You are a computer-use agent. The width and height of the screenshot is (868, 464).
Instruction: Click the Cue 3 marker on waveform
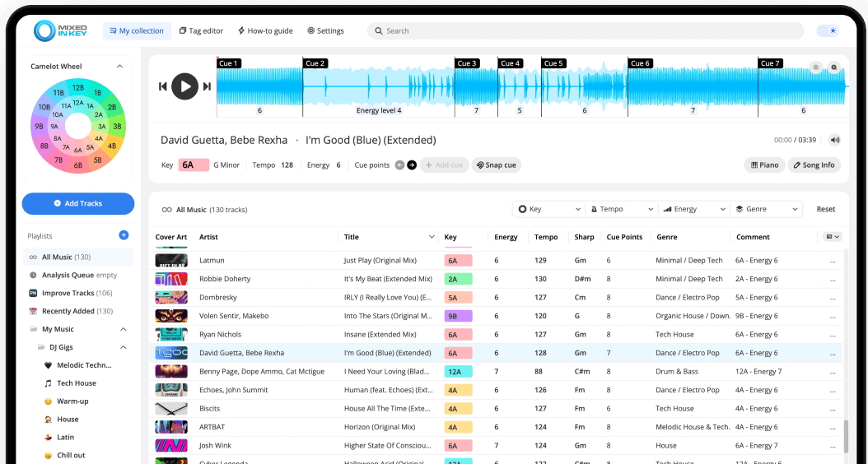tap(466, 63)
